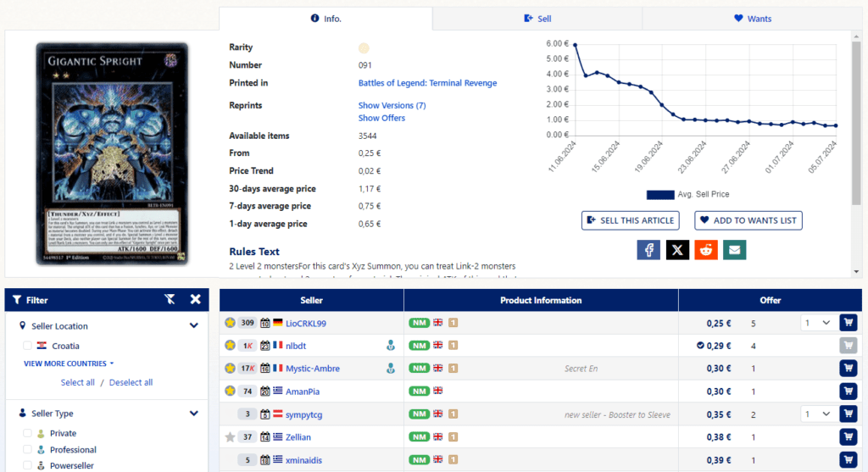Tick the Professional seller type checkbox
Viewport: 868px width, 472px height.
point(27,450)
